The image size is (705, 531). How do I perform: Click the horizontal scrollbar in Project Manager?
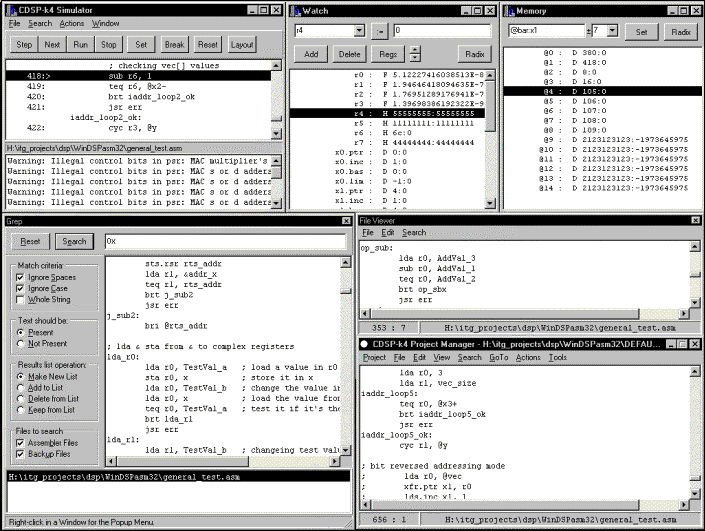tap(525, 504)
